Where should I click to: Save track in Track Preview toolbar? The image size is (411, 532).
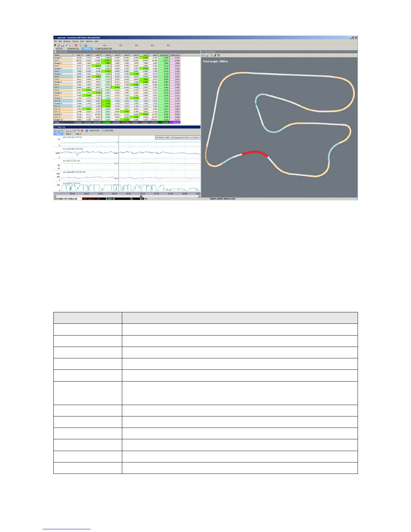[x=207, y=55]
